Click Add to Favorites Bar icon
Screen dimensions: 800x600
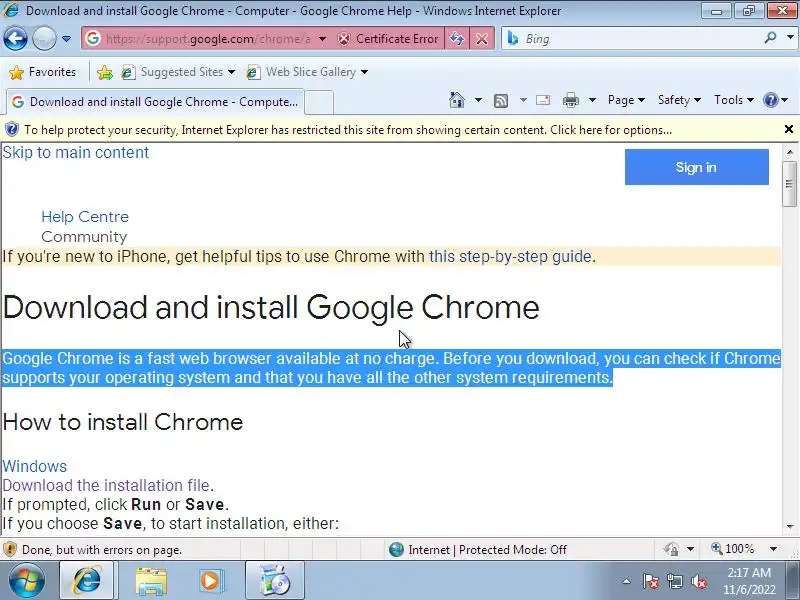pyautogui.click(x=105, y=72)
